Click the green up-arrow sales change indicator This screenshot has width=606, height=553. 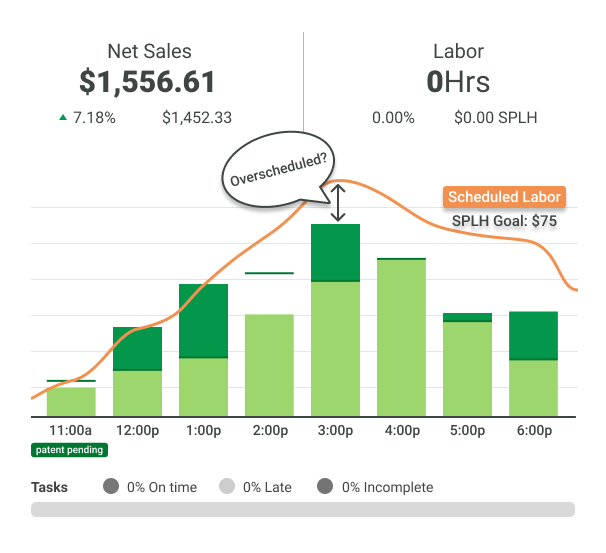(x=63, y=118)
